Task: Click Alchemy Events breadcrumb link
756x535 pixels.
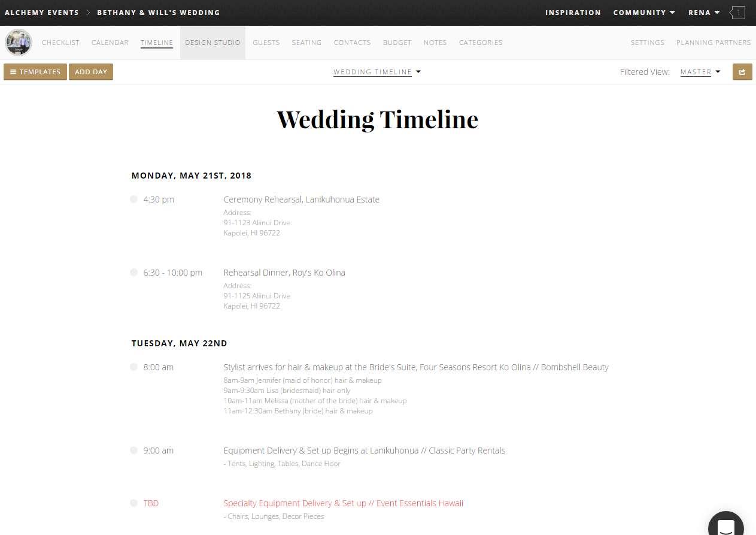Action: click(42, 13)
